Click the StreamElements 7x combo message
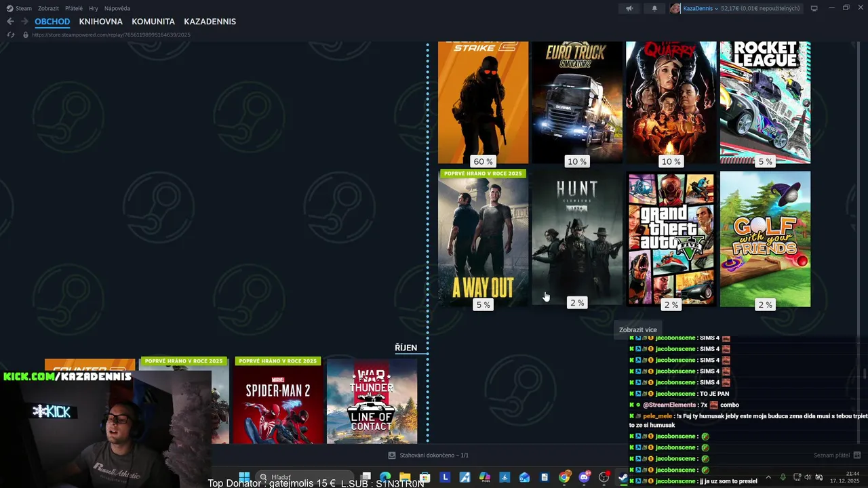Image resolution: width=868 pixels, height=488 pixels. pos(685,405)
